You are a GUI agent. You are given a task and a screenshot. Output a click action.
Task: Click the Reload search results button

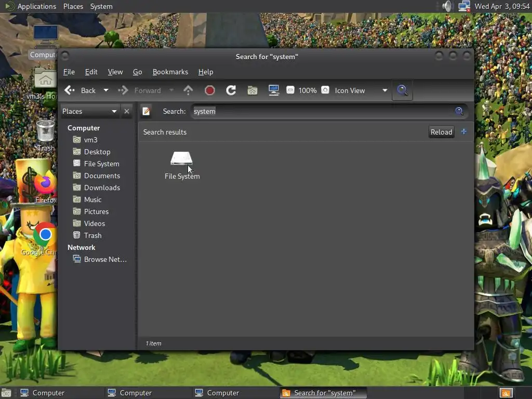coord(441,132)
